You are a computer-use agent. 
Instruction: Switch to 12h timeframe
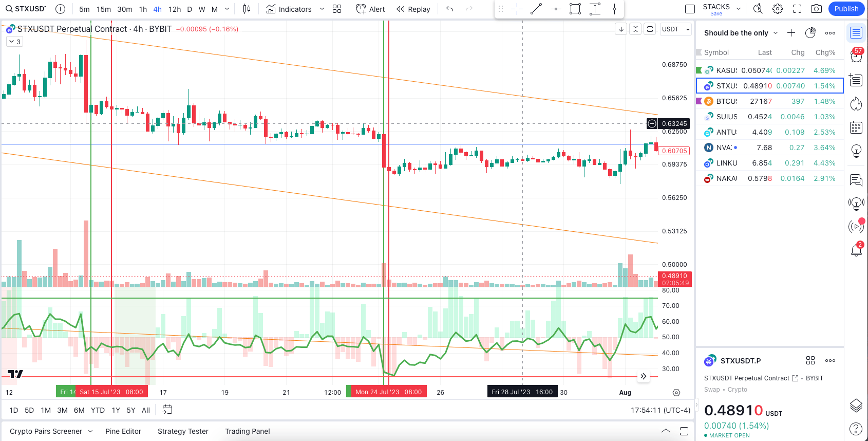[175, 9]
